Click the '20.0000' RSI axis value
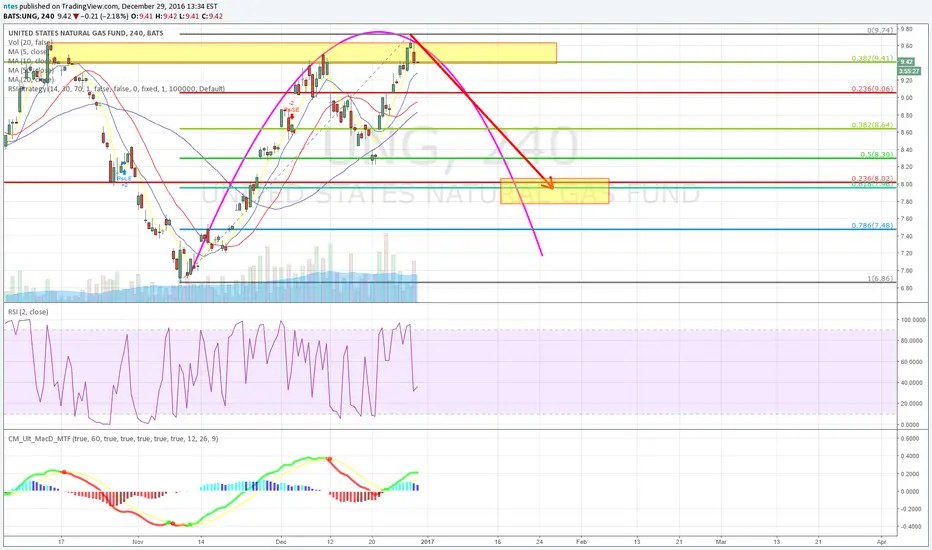 coord(914,404)
